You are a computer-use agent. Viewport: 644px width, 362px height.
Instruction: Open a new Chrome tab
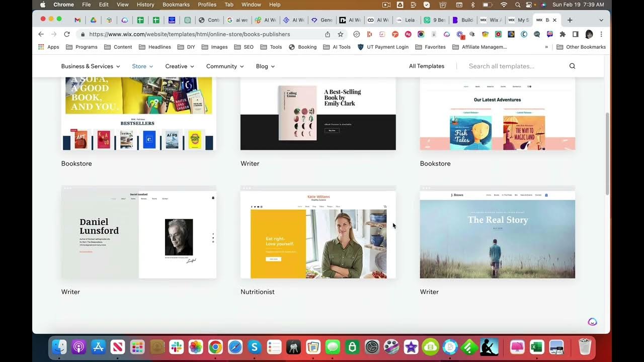[x=570, y=20]
